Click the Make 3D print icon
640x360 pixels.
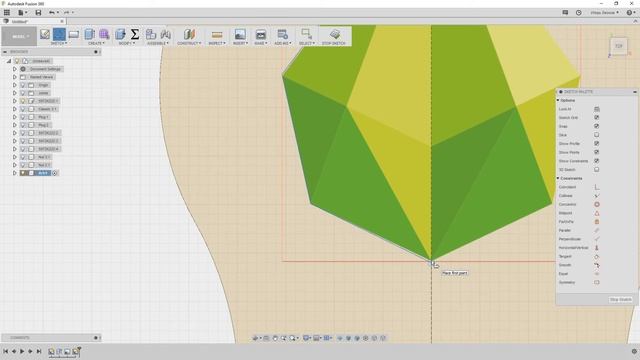click(260, 34)
